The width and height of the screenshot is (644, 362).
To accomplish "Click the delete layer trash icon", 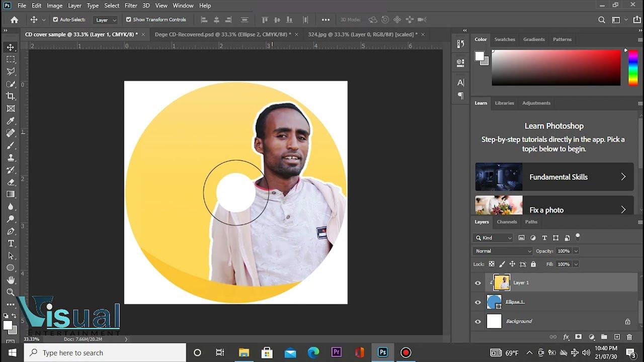I will point(629,337).
